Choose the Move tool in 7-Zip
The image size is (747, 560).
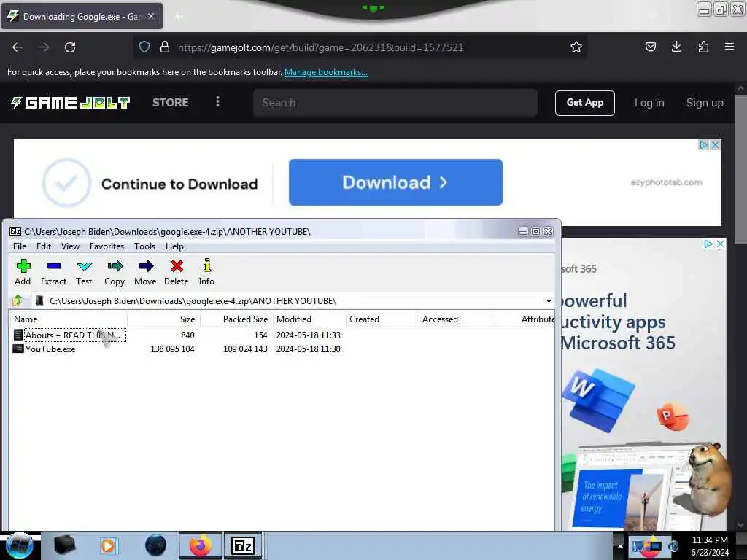145,273
